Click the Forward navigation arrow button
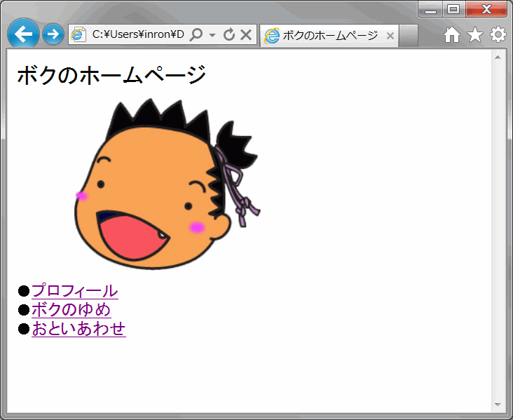 [x=53, y=34]
